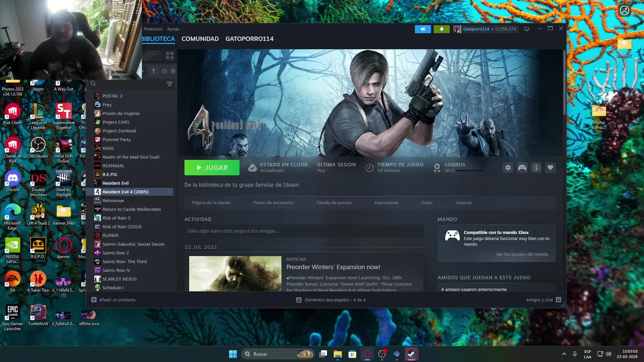Click the Big Picture mode monitor icon

pos(527,29)
